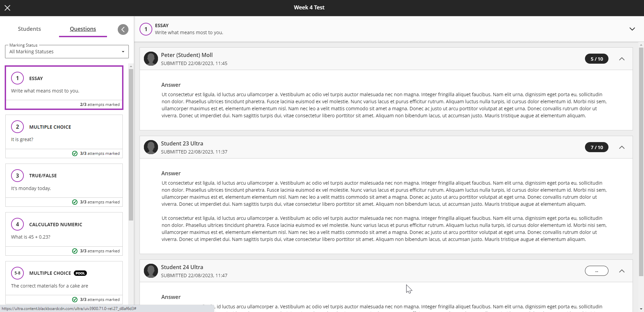
Task: Click the green checkmark on Calculated Numeric question
Action: click(75, 251)
